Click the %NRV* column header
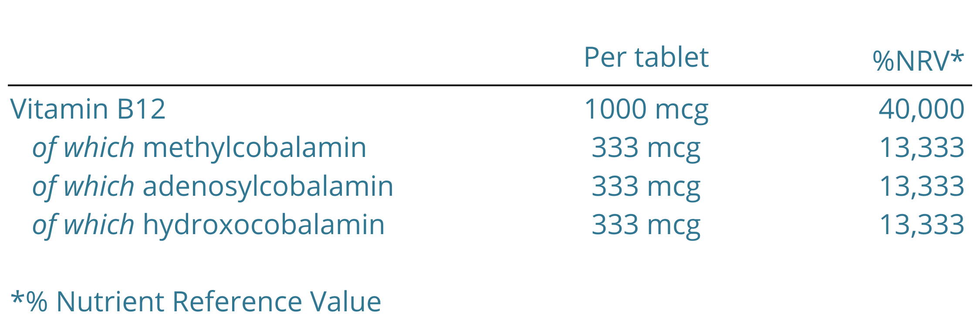Viewport: 980px width, 327px height. tap(918, 61)
